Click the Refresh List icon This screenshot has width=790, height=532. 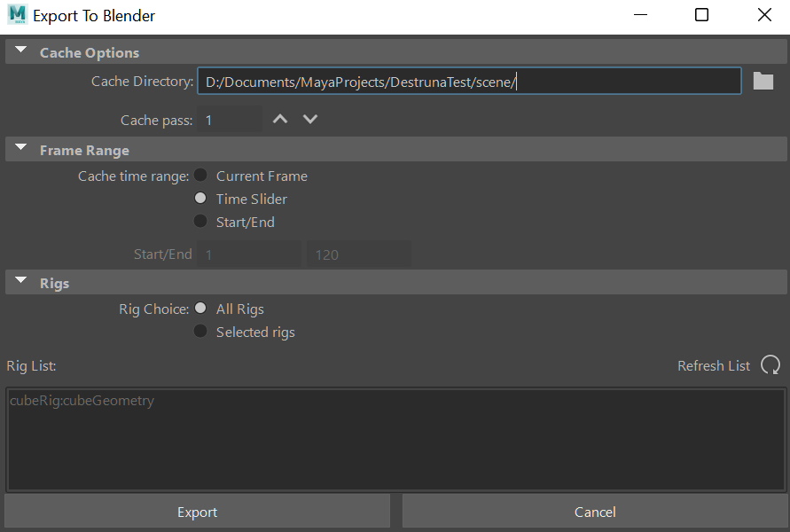(770, 365)
